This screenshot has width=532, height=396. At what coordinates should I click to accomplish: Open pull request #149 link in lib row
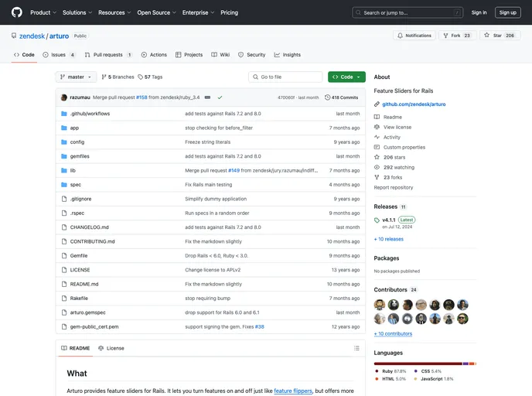click(x=234, y=171)
